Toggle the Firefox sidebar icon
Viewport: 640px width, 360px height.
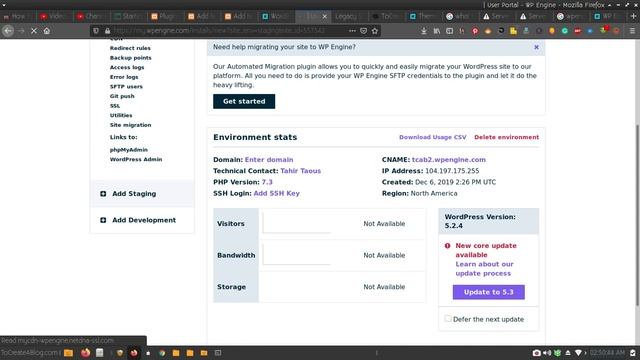click(449, 31)
